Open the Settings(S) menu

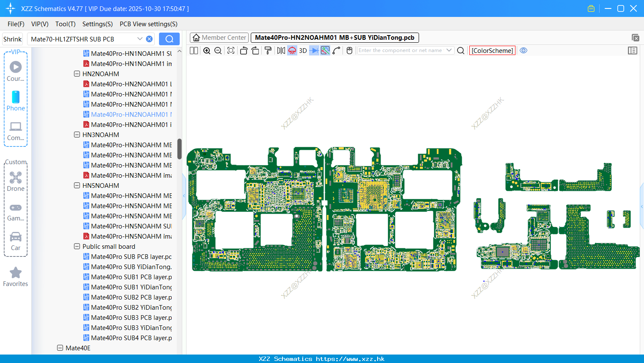(98, 24)
